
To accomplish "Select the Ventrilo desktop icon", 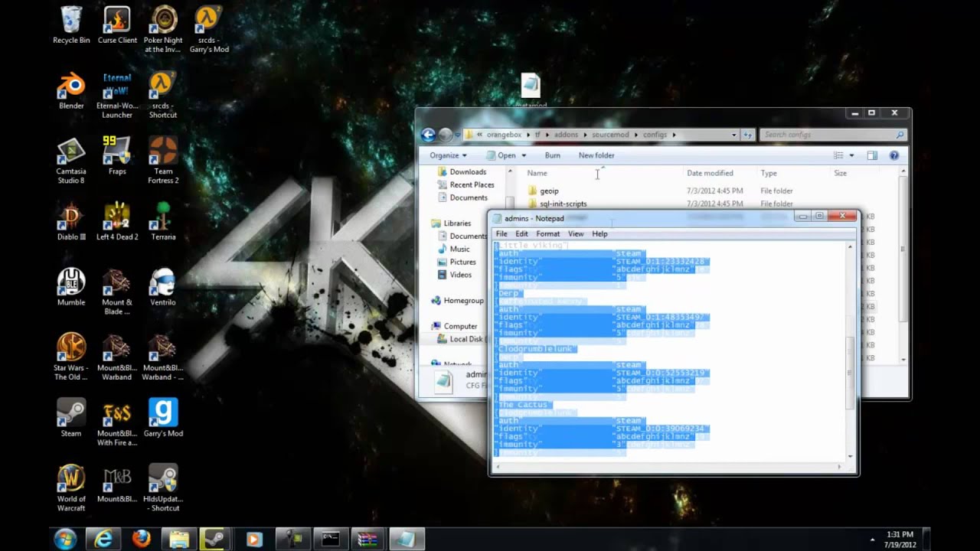I will tap(163, 288).
